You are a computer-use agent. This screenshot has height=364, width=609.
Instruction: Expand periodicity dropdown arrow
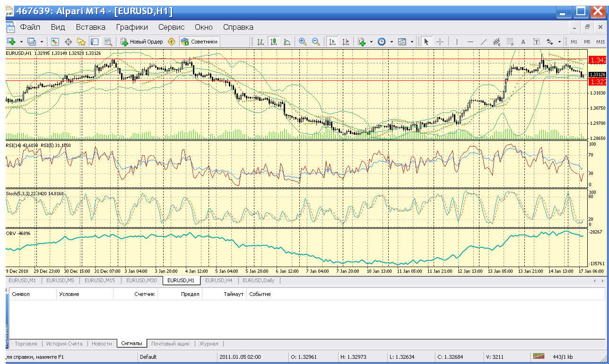(391, 42)
